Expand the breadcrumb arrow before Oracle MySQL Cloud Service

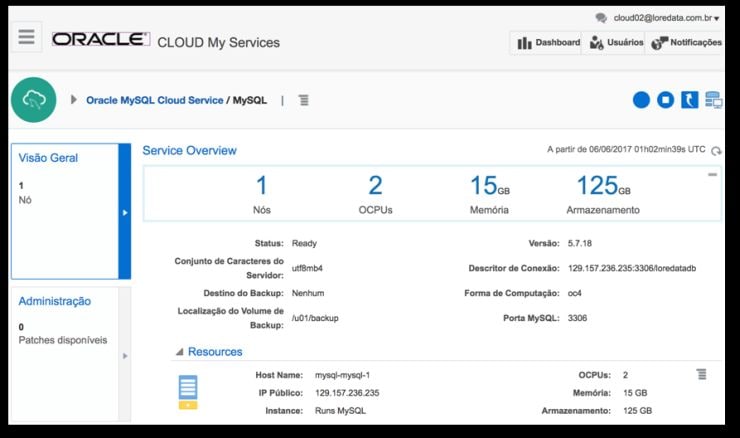[75, 100]
